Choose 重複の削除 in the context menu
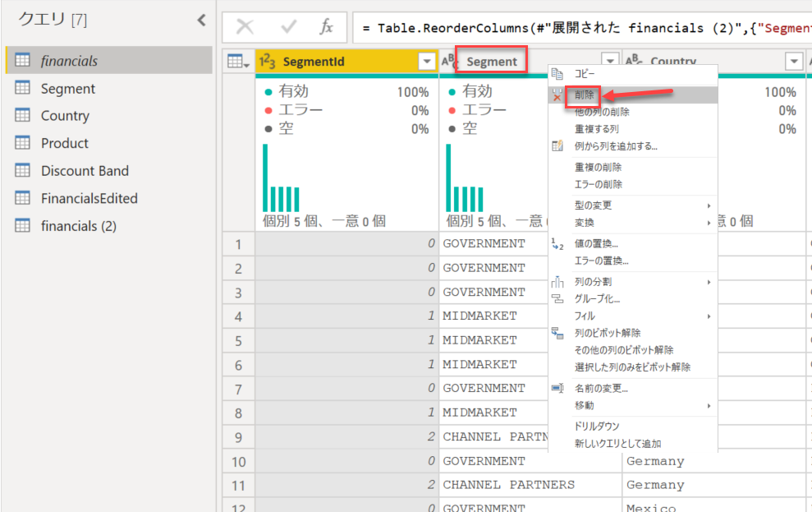Viewport: 812px width, 512px height. click(633, 168)
